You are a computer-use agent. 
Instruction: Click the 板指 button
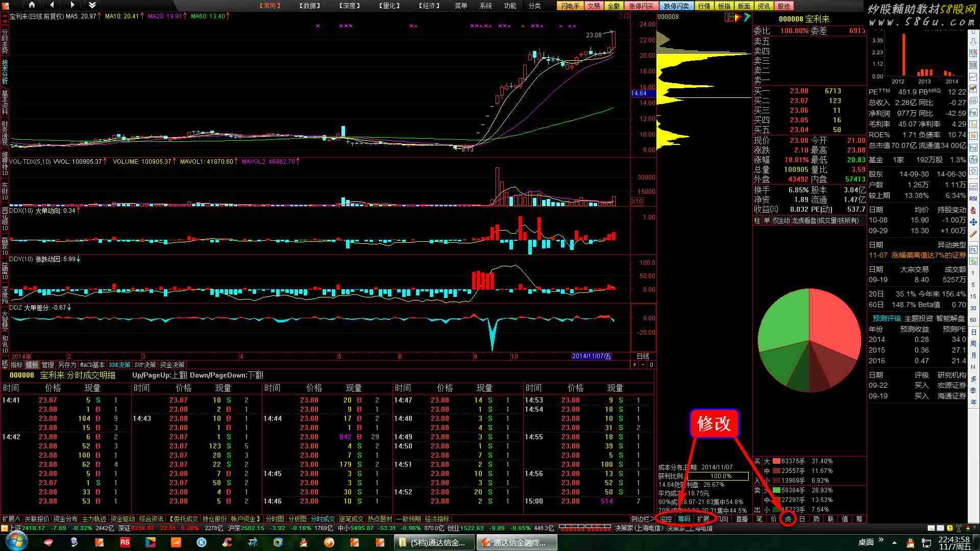pyautogui.click(x=724, y=6)
